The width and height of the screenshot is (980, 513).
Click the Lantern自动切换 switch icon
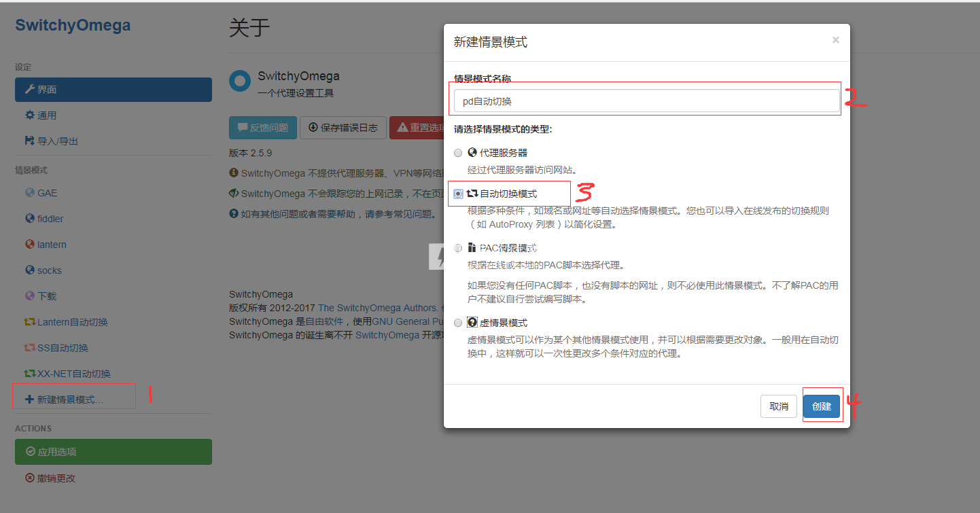coord(30,322)
